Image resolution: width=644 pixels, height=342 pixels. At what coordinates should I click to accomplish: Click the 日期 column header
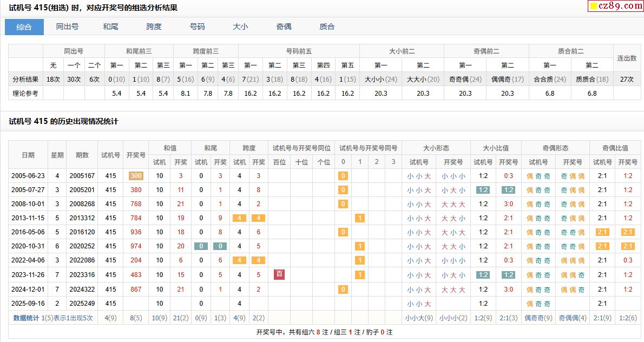coord(28,155)
